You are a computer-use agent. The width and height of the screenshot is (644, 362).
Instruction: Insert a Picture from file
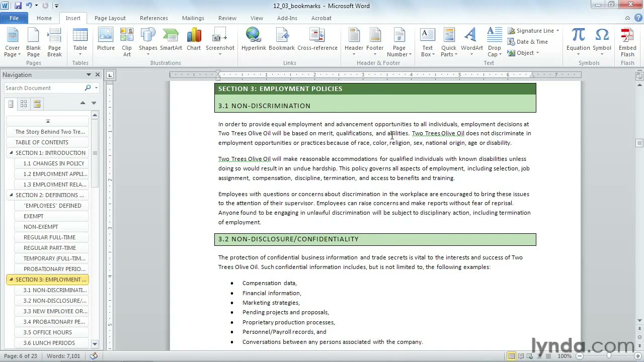[106, 40]
